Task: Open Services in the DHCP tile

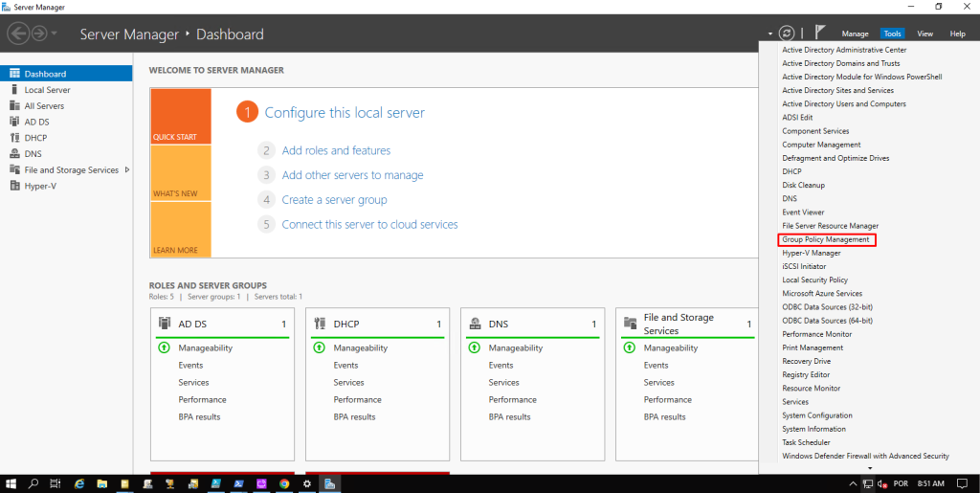Action: pos(348,382)
